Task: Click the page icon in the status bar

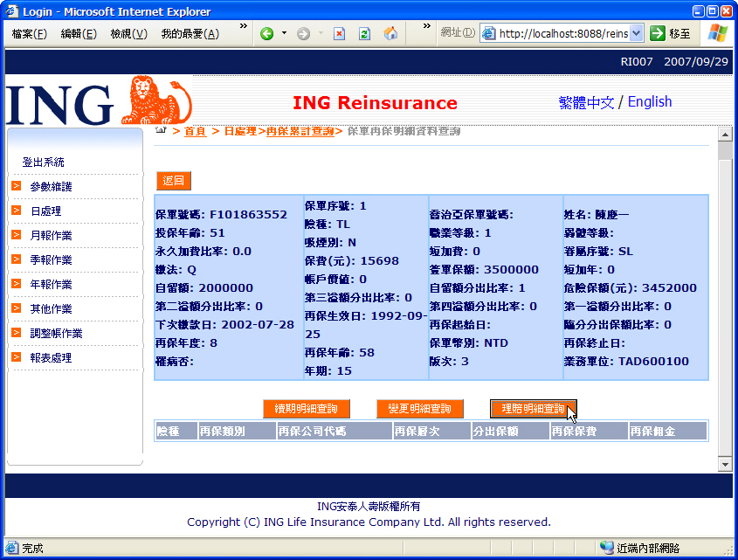Action: [11, 548]
